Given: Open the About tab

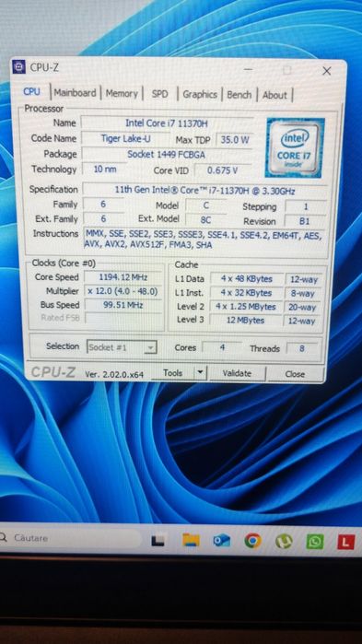Looking at the screenshot, I should [x=274, y=95].
